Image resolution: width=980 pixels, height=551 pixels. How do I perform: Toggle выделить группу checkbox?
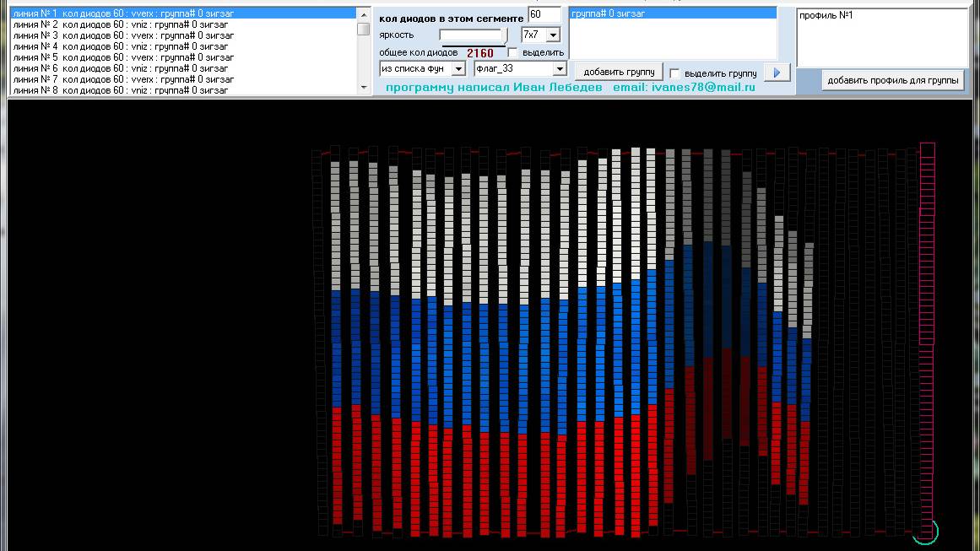tap(674, 73)
